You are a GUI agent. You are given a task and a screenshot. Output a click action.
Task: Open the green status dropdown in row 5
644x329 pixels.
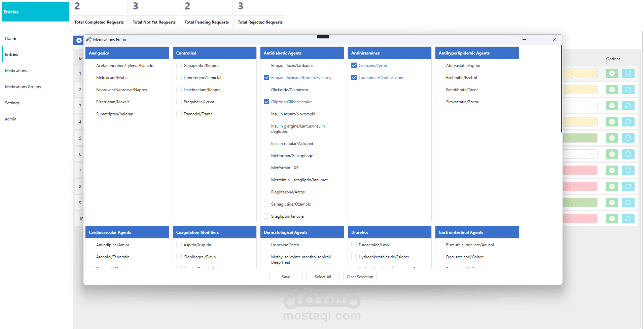pyautogui.click(x=580, y=138)
